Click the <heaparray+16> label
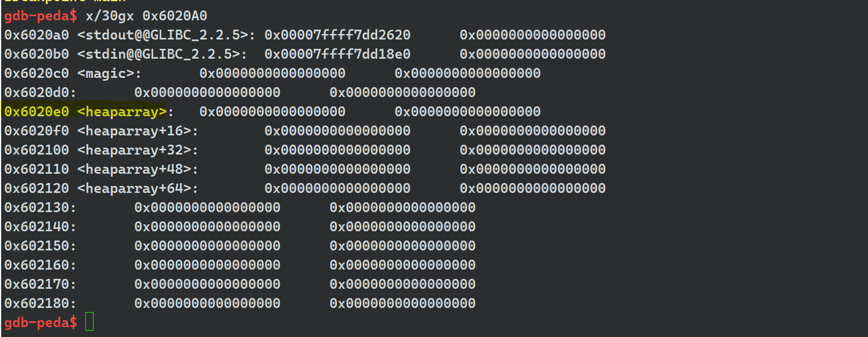 tap(137, 131)
